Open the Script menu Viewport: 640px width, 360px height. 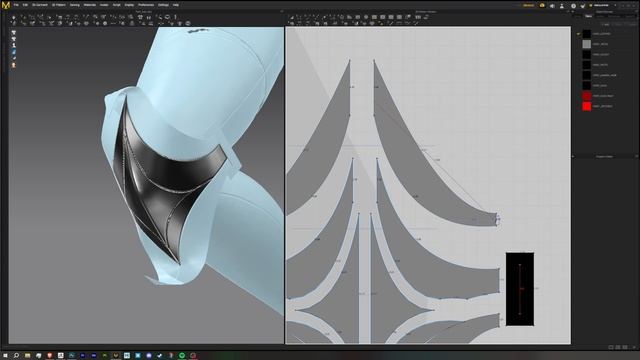(117, 5)
